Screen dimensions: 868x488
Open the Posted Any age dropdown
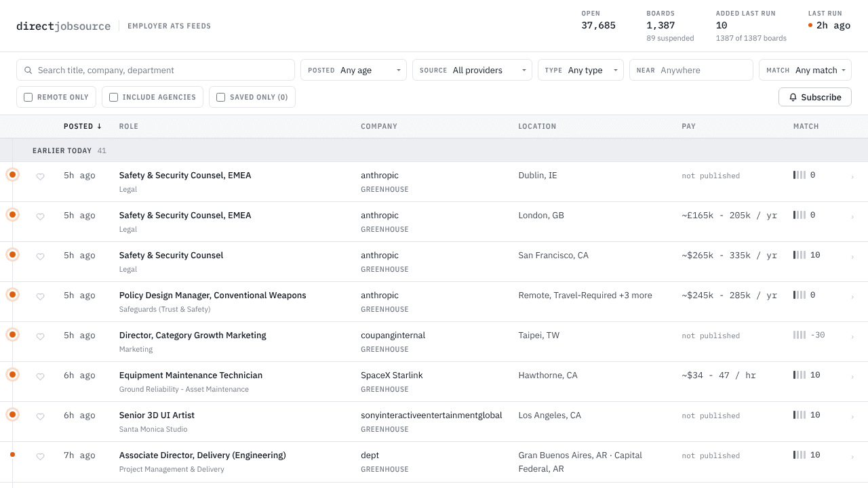tap(353, 70)
